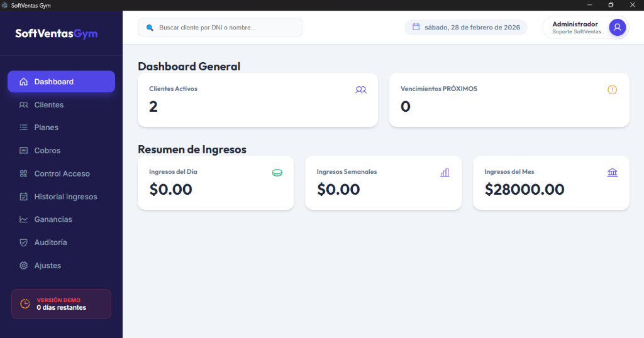The image size is (644, 338).
Task: Click the SoftVentasGym logo
Action: pyautogui.click(x=56, y=34)
